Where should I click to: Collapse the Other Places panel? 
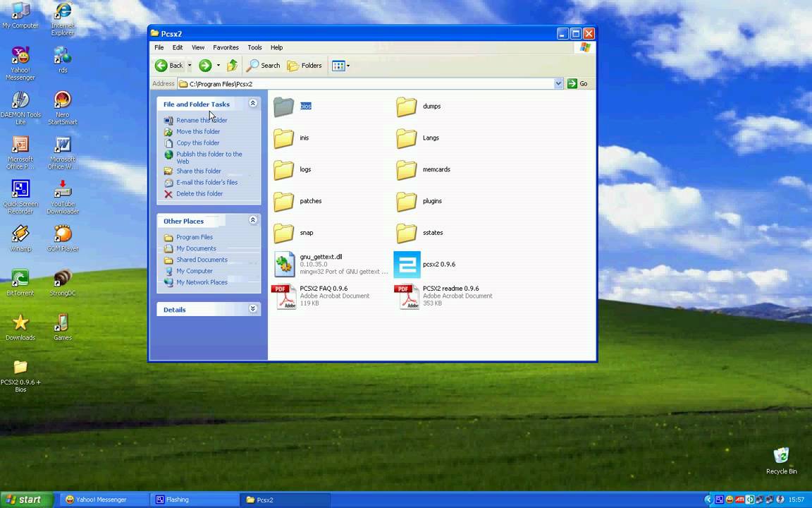[253, 220]
